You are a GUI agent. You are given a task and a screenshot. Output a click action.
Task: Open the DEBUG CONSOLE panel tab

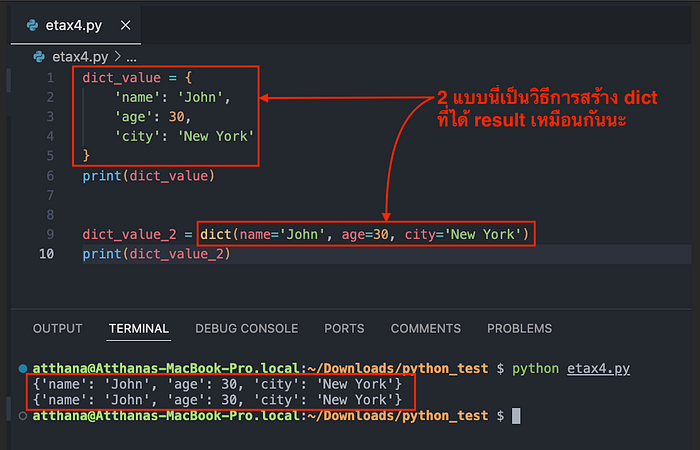coord(246,329)
